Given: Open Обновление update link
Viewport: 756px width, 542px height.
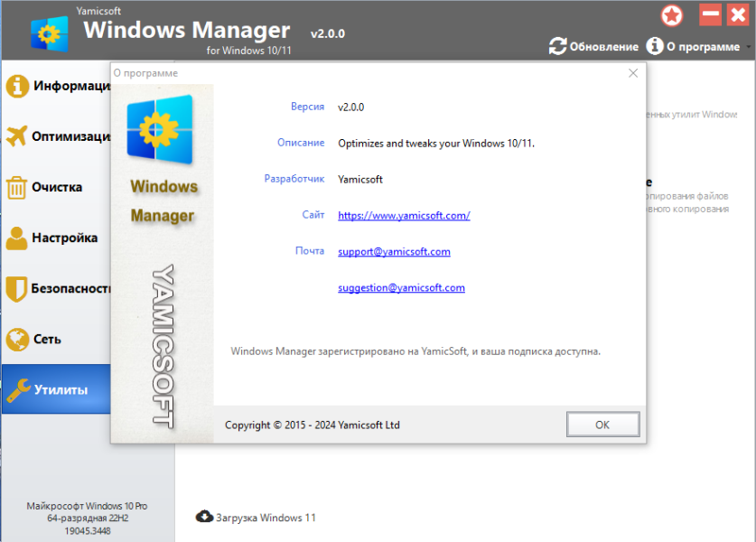Looking at the screenshot, I should pos(603,47).
